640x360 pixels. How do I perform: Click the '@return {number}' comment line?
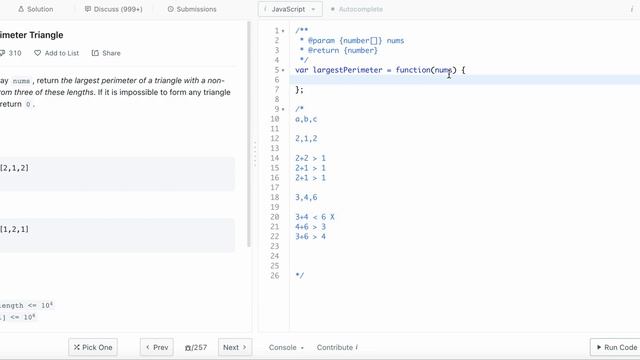[338, 51]
